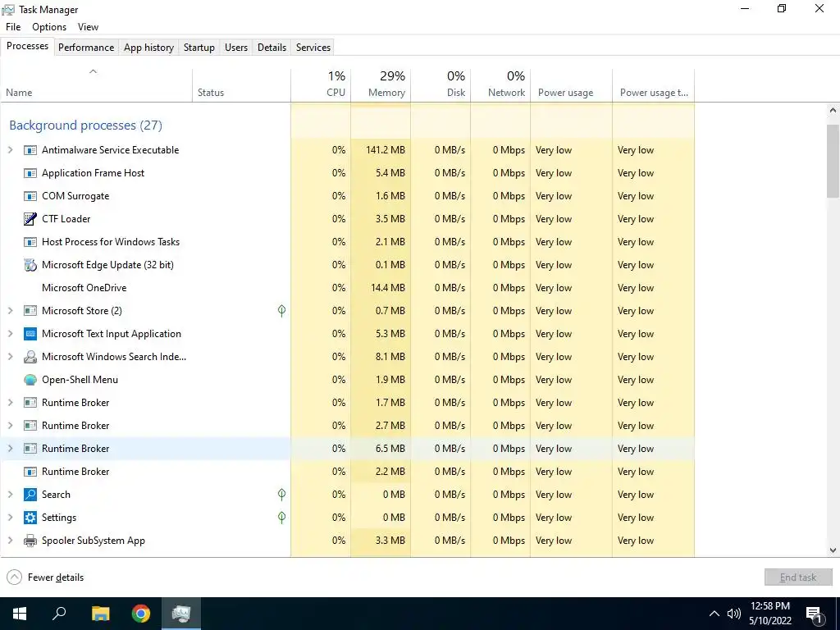Open the File menu
Viewport: 840px width, 630px height.
(13, 27)
